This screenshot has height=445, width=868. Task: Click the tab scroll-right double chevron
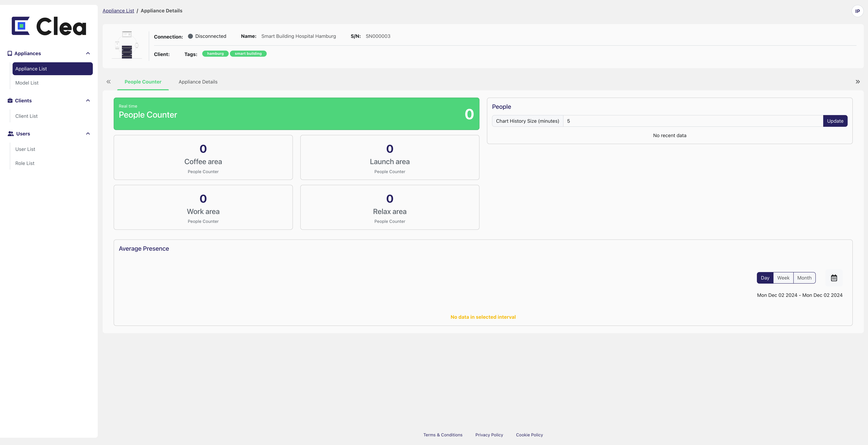click(x=857, y=82)
